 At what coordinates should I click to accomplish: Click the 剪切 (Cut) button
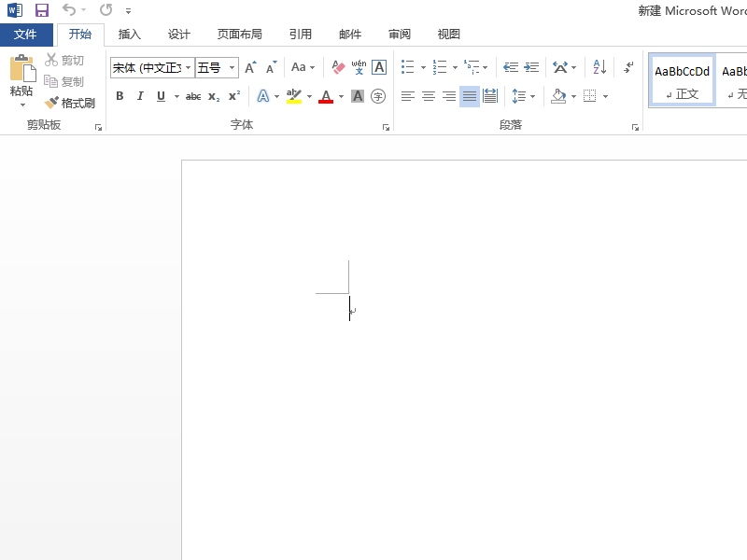(64, 61)
